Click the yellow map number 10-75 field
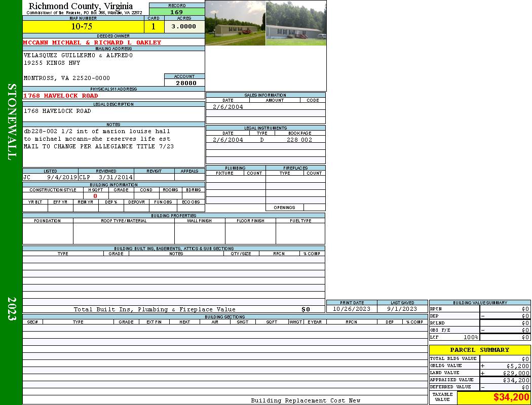 (82, 26)
